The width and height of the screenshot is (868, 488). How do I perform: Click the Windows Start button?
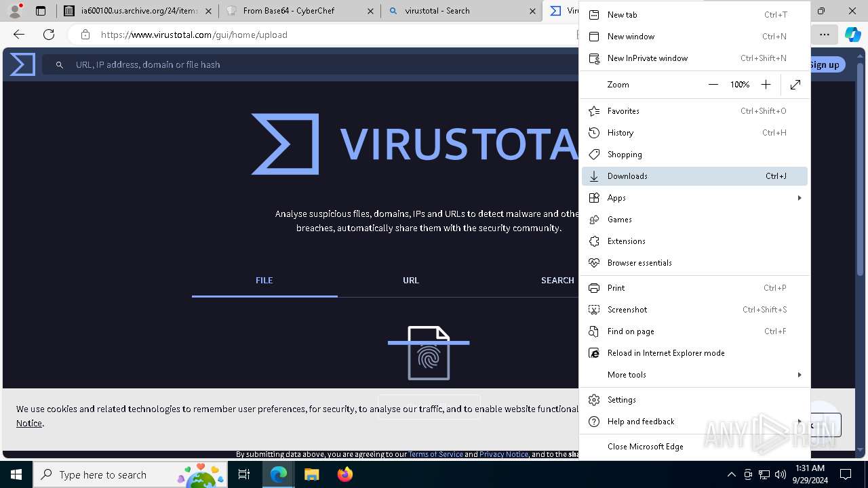(16, 474)
